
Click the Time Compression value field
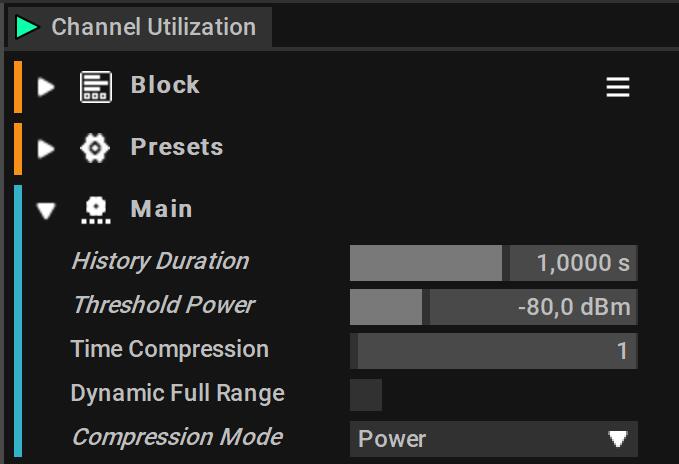pos(494,351)
